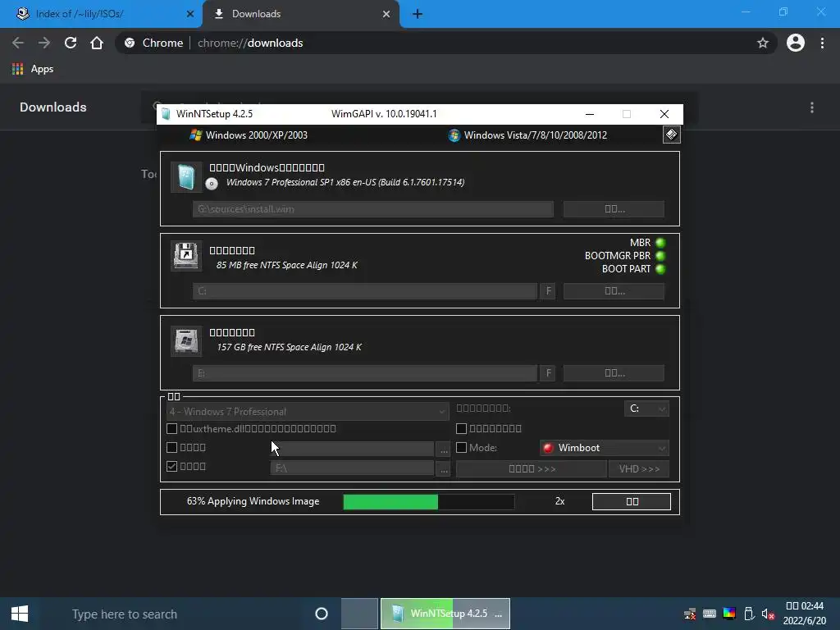
Task: Click the top-right WinNTSetup tools icon
Action: 671,135
